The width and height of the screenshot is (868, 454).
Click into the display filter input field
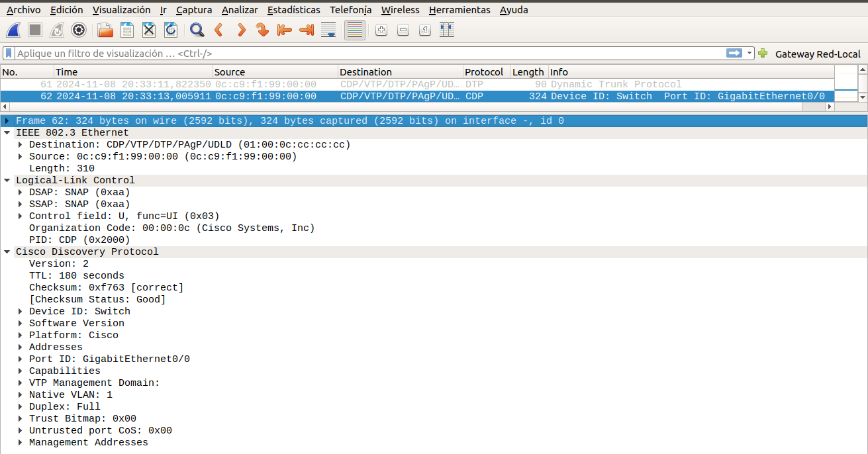369,54
